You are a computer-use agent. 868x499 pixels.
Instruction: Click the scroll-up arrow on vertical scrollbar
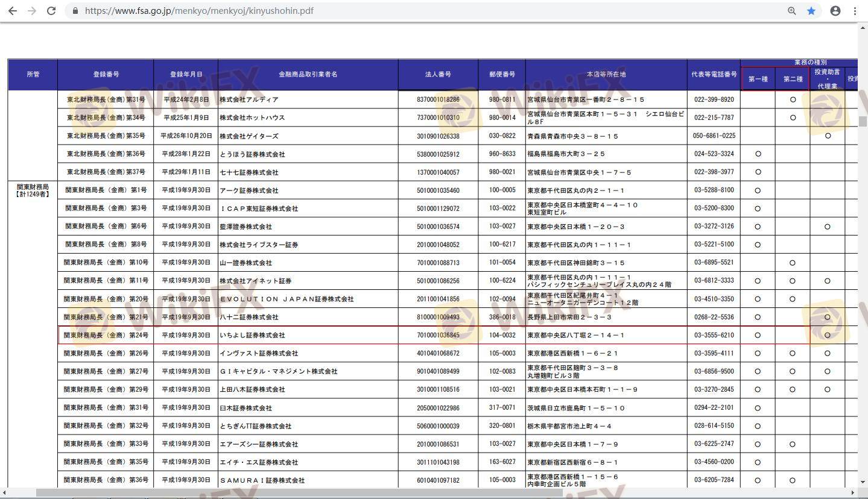[863, 27]
